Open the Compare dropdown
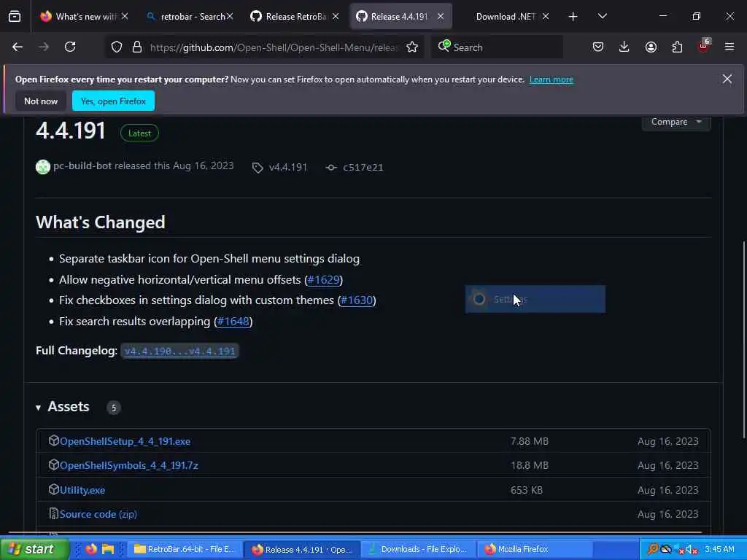The image size is (747, 560). click(676, 122)
